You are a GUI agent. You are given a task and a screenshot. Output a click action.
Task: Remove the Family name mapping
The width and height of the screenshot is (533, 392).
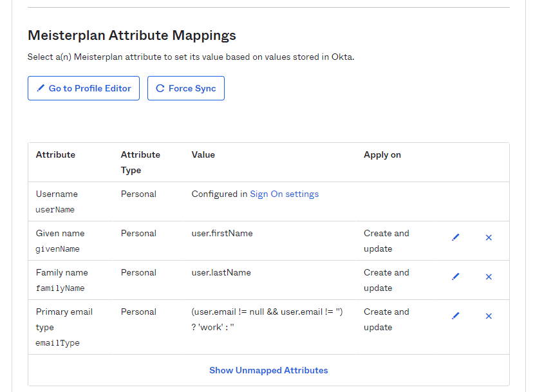(x=489, y=277)
